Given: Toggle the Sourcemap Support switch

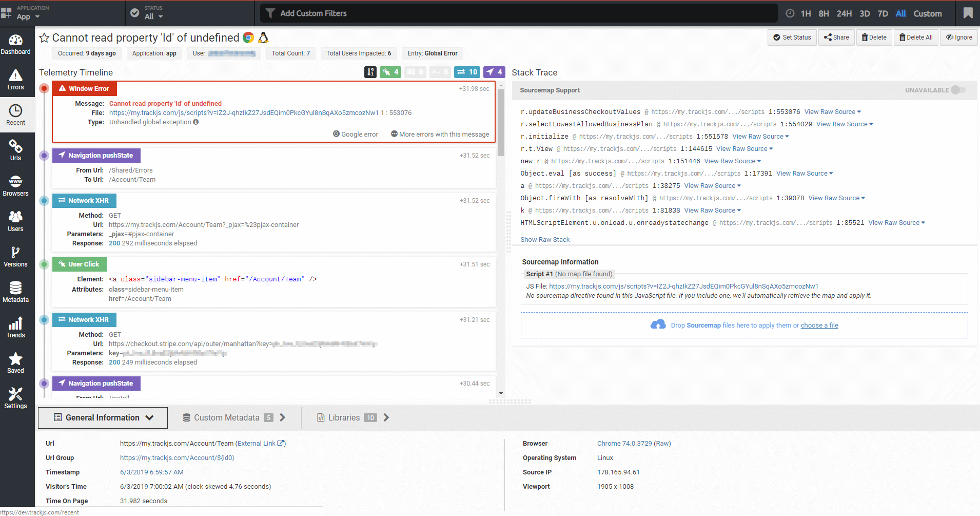Looking at the screenshot, I should (958, 90).
